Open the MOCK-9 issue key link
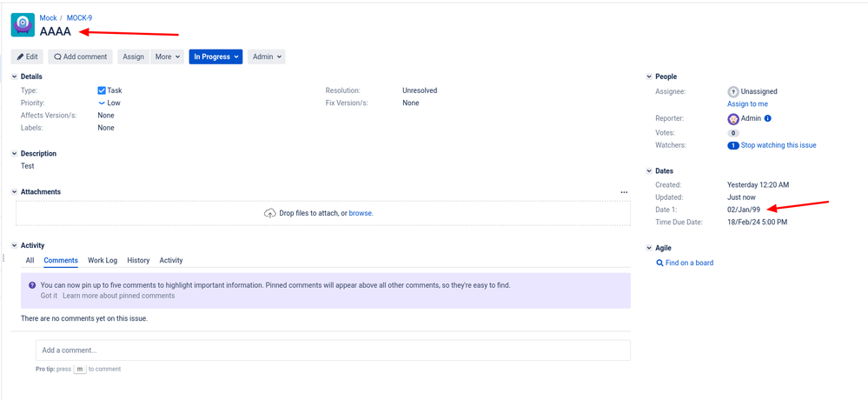868x400 pixels. pyautogui.click(x=79, y=17)
